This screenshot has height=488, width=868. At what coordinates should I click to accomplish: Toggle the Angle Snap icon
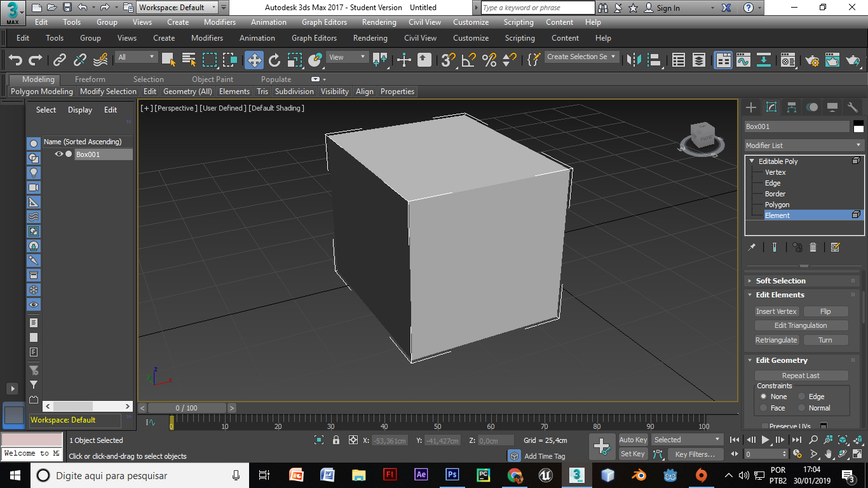[x=469, y=60]
